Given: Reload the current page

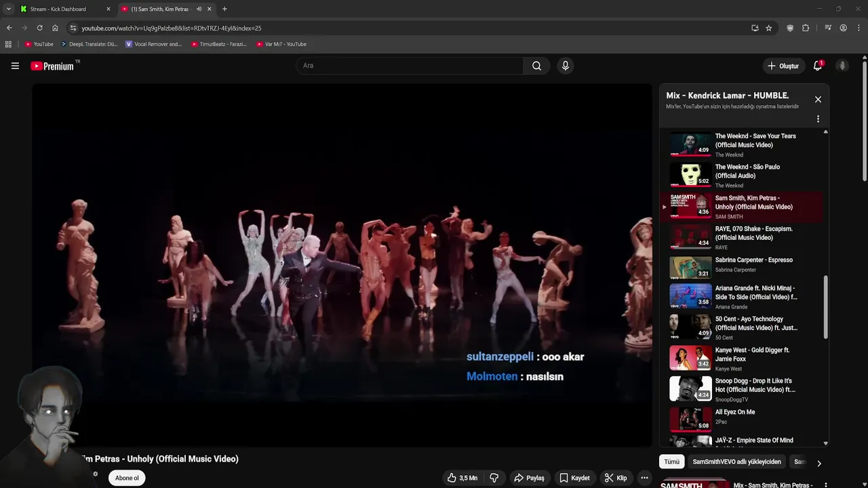Looking at the screenshot, I should point(39,28).
